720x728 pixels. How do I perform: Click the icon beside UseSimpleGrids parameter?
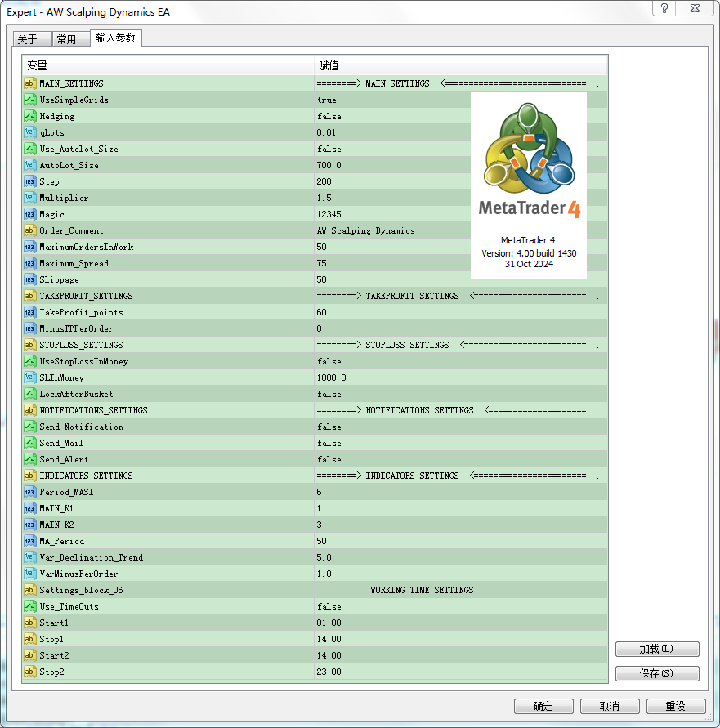29,100
